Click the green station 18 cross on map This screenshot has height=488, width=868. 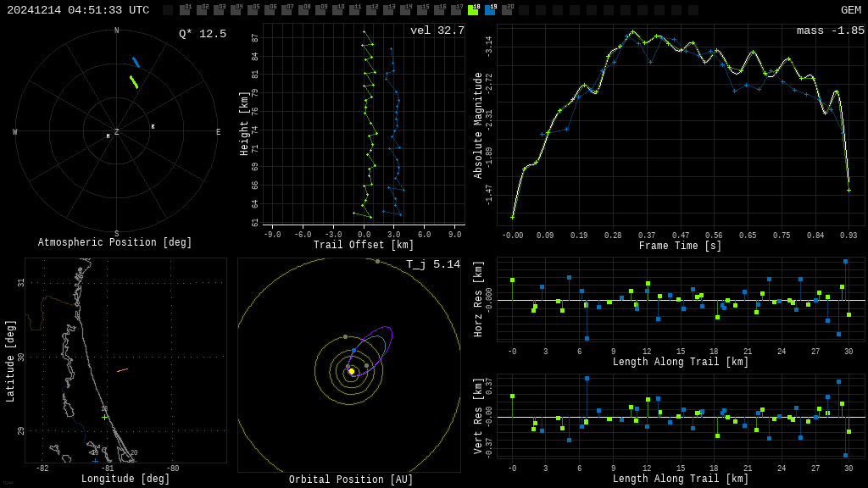[x=105, y=417]
